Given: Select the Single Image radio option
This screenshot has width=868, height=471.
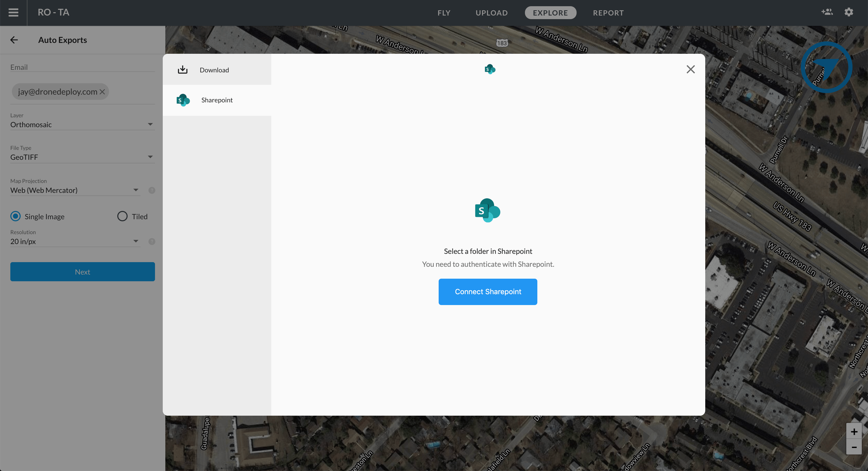Looking at the screenshot, I should pos(16,216).
